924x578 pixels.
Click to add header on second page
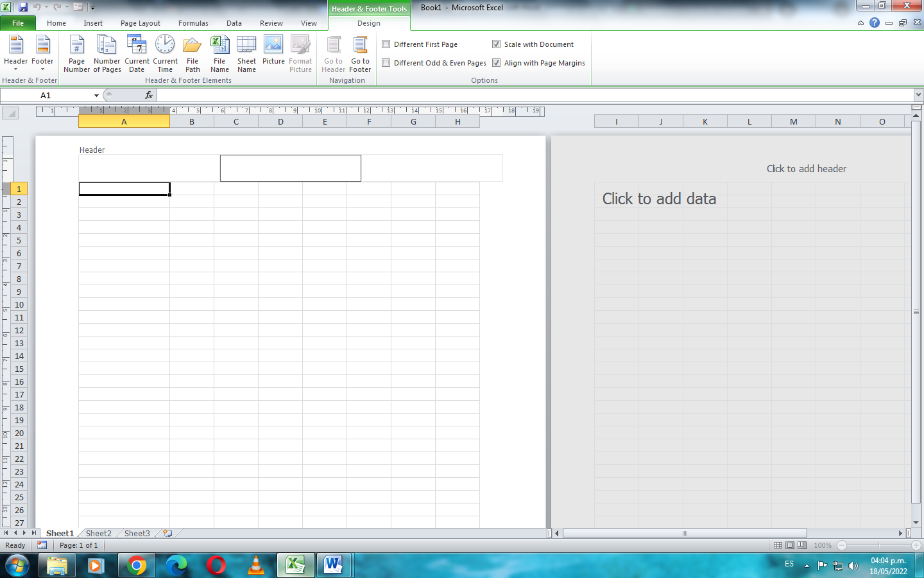[806, 169]
